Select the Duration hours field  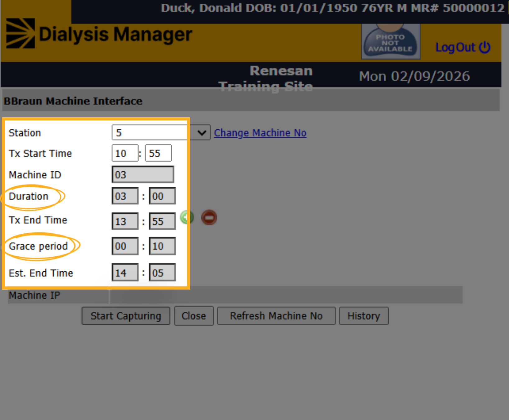coord(125,196)
